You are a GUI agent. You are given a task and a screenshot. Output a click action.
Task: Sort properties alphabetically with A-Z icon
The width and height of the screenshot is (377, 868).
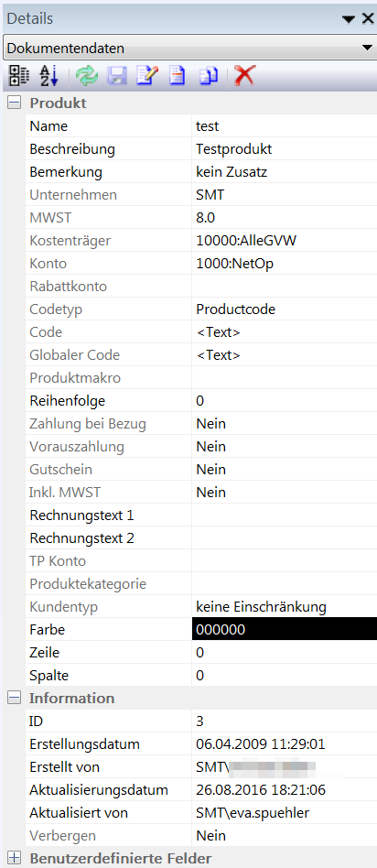[48, 75]
